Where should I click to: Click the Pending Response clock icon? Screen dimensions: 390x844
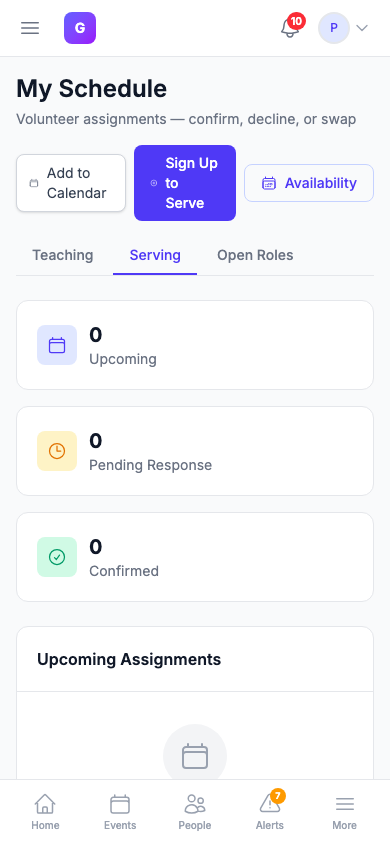[57, 451]
